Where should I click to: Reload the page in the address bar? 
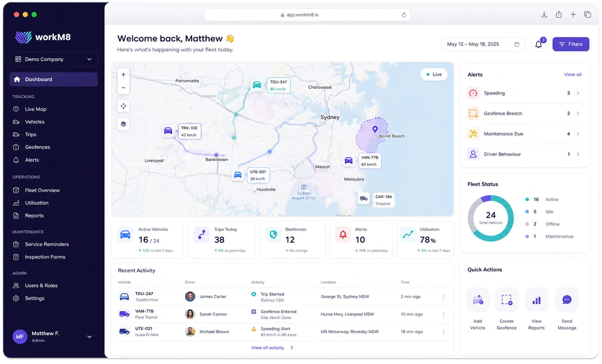[x=404, y=15]
